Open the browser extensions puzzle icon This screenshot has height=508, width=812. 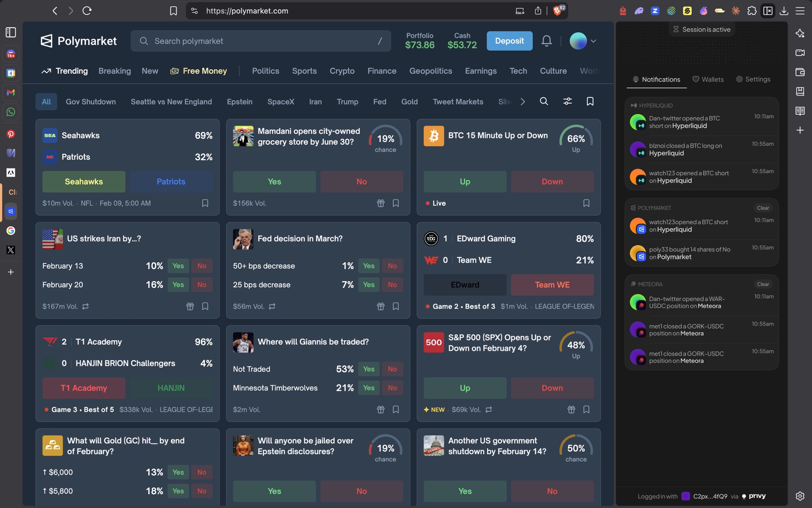[x=752, y=11]
